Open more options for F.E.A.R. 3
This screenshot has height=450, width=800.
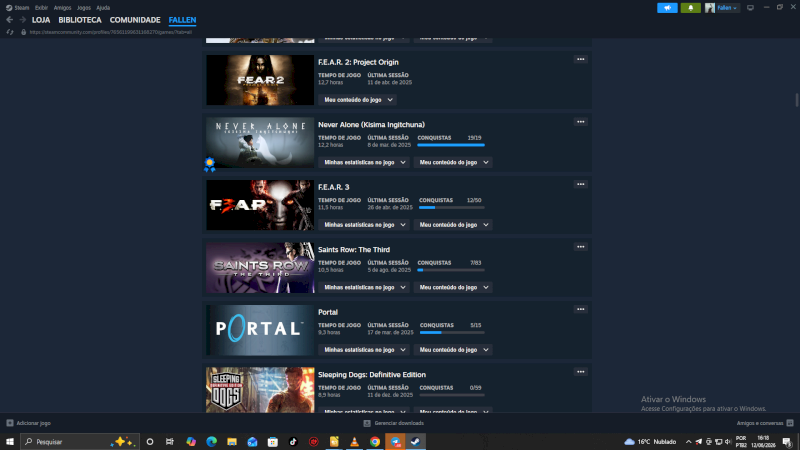(581, 184)
